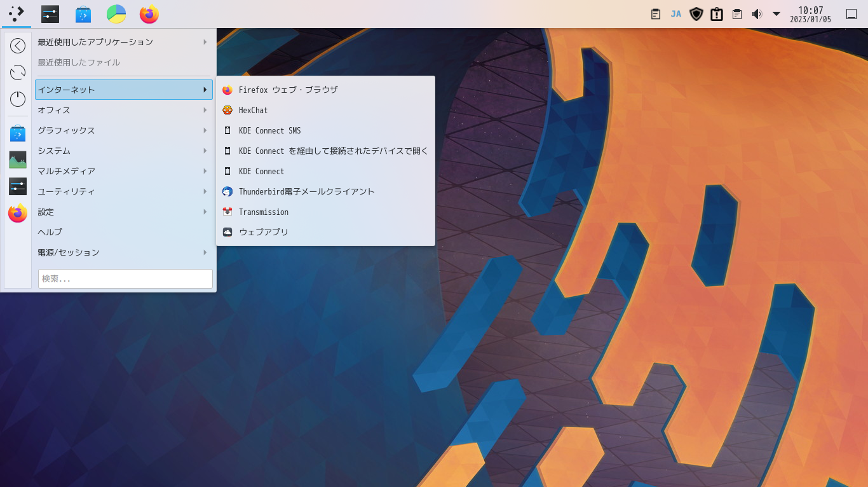Viewport: 868px width, 487px height.
Task: Launch Thunderbird電子メールクライアント
Action: pyautogui.click(x=325, y=191)
